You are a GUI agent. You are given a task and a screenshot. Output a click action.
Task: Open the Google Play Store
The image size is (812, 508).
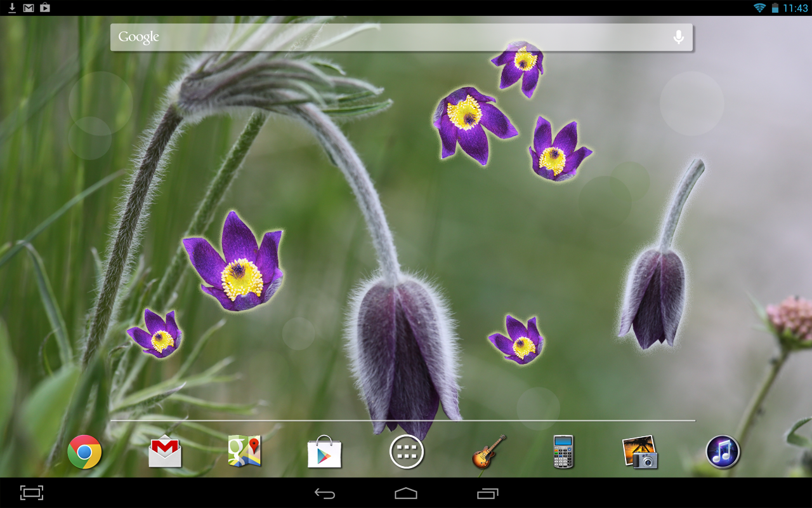325,452
